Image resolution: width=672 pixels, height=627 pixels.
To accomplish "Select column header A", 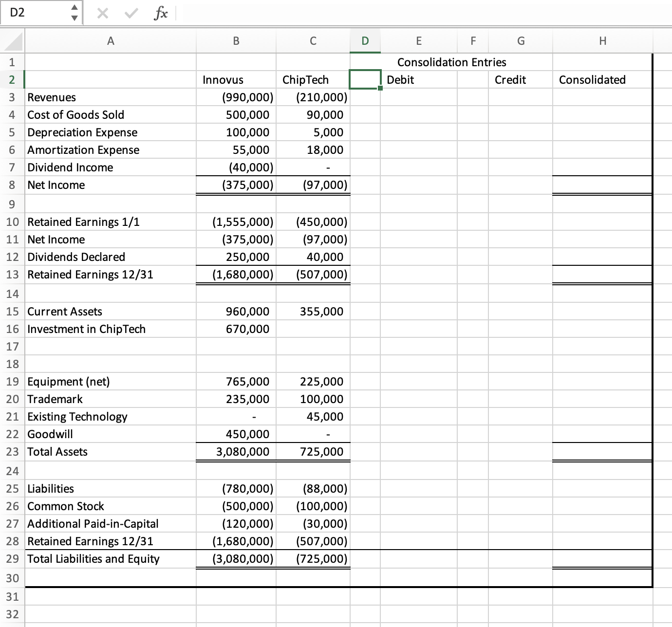I will 111,41.
